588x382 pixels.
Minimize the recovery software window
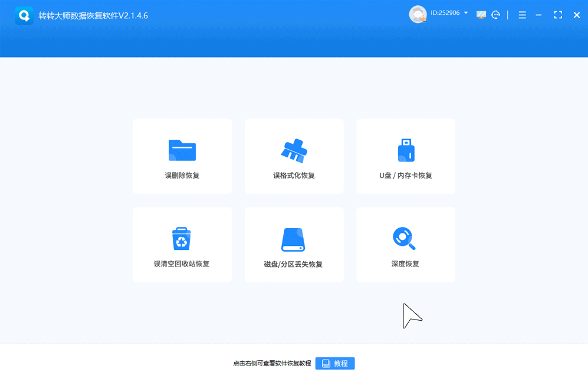tap(538, 15)
